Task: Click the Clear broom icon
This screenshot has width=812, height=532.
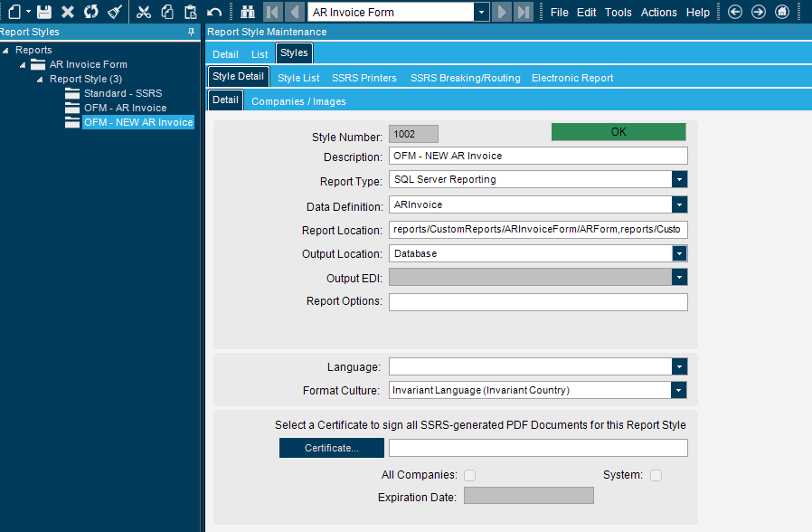Action: (x=115, y=12)
